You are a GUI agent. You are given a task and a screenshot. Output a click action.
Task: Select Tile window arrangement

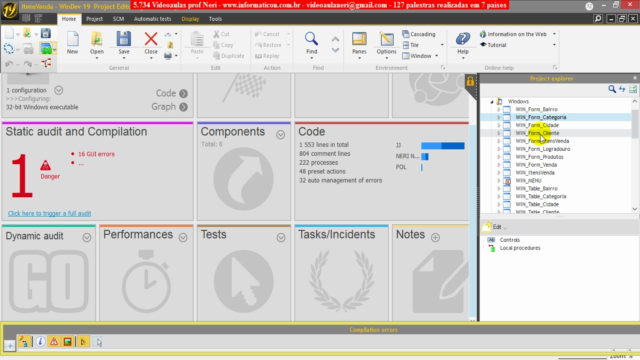[x=411, y=45]
